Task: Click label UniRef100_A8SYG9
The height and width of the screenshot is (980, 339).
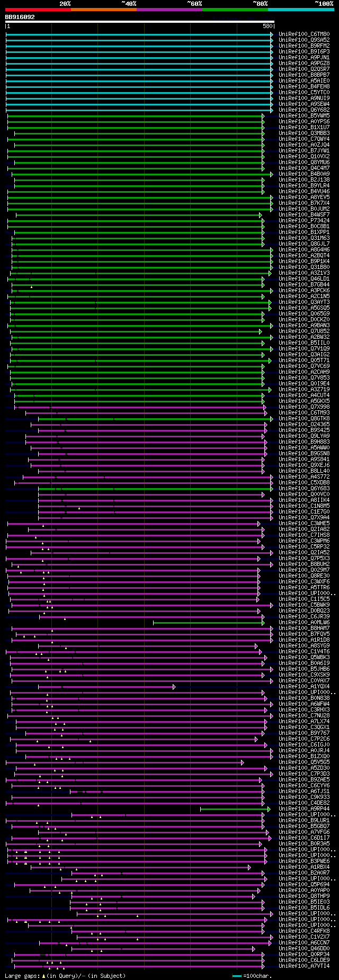Action: [x=304, y=646]
